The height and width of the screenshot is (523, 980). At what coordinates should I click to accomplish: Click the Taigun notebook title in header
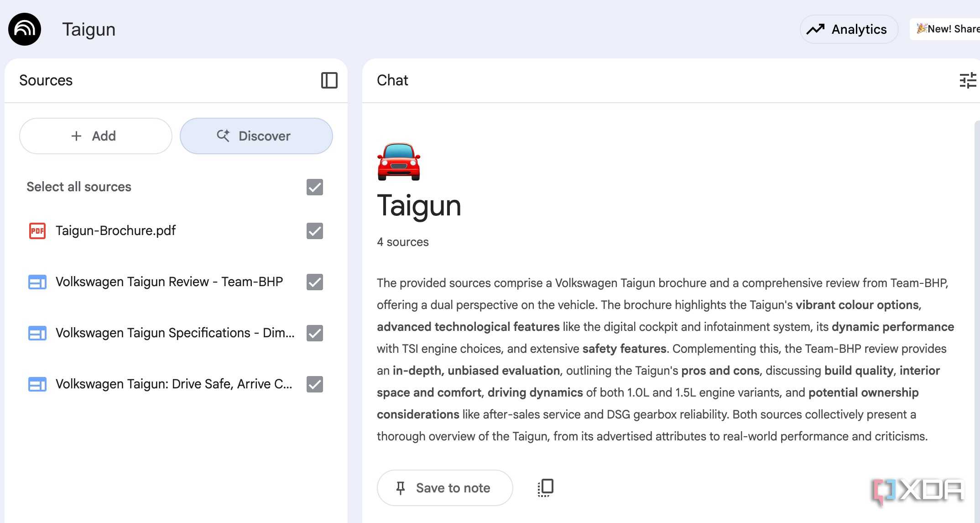tap(89, 29)
